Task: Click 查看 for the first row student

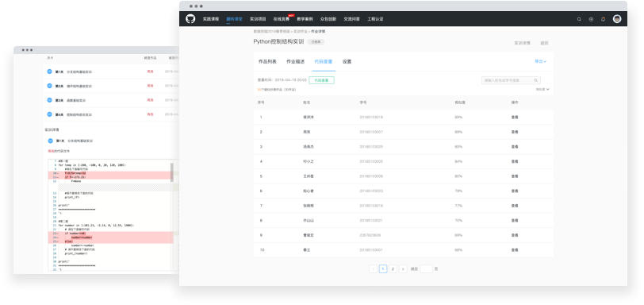Action: tap(515, 117)
